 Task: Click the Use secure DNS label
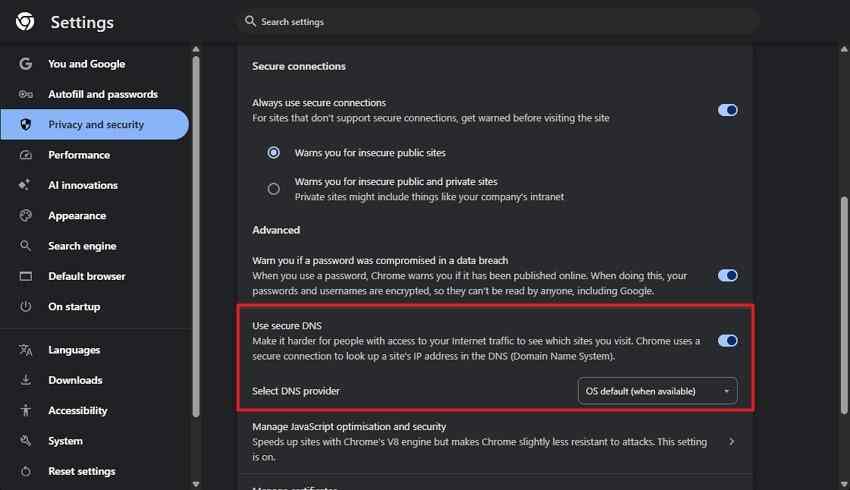[287, 326]
